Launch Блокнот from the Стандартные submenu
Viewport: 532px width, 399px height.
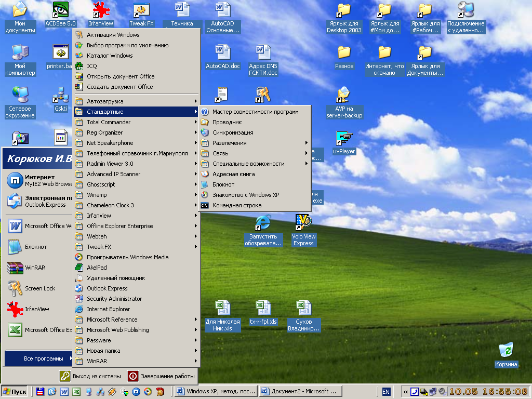tap(255, 184)
